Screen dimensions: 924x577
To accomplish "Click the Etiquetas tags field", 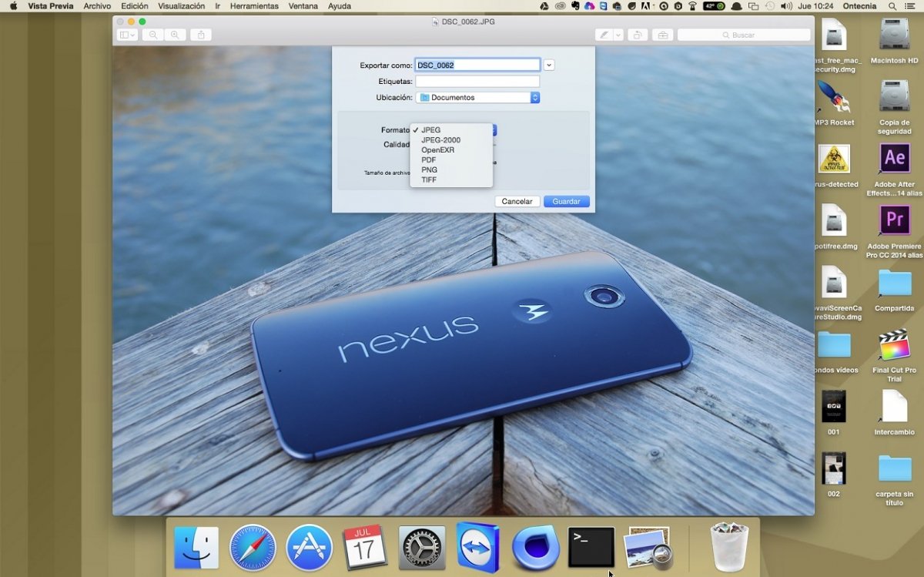I will point(477,81).
